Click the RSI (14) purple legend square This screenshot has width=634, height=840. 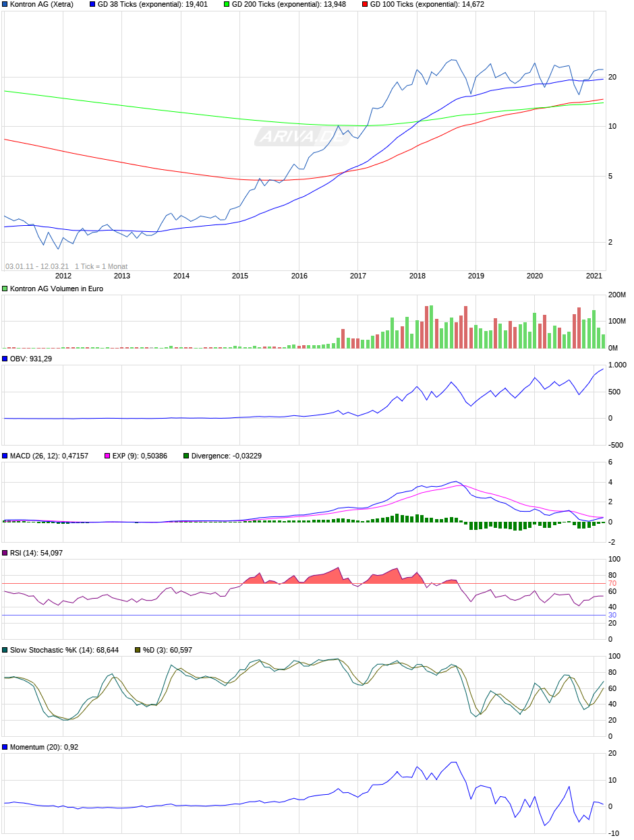(x=5, y=553)
